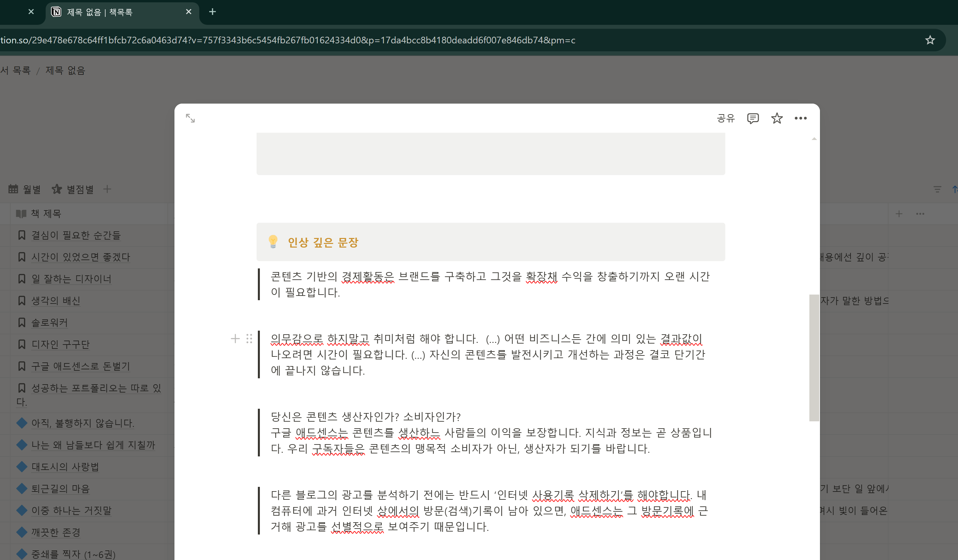Expand the page to full screen view
This screenshot has width=958, height=560.
coord(190,118)
